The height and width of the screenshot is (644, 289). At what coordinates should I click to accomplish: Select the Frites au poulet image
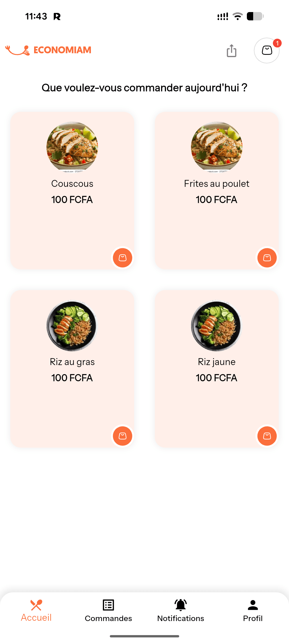pyautogui.click(x=217, y=147)
